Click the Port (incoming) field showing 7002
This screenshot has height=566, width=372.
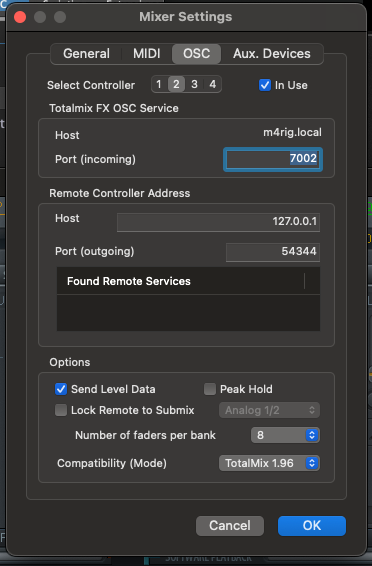pyautogui.click(x=273, y=159)
